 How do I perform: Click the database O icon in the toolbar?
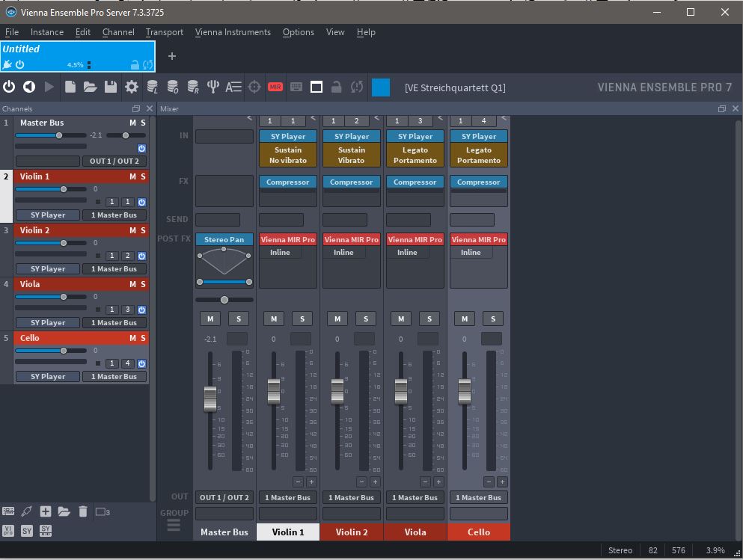[x=173, y=87]
